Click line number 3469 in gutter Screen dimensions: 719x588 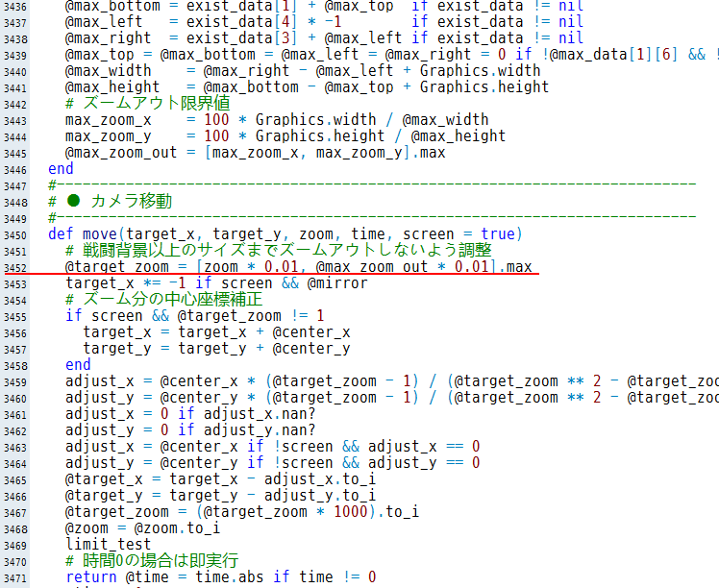pyautogui.click(x=15, y=546)
